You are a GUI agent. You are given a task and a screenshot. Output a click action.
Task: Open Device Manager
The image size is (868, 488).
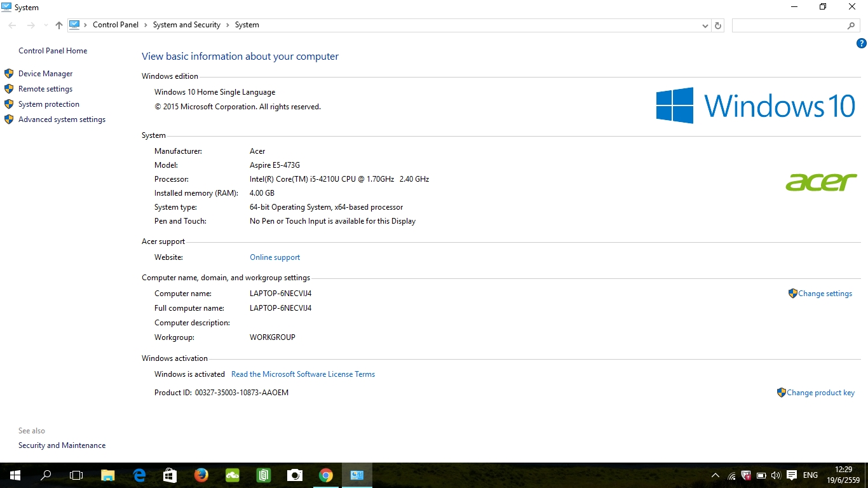pos(46,74)
